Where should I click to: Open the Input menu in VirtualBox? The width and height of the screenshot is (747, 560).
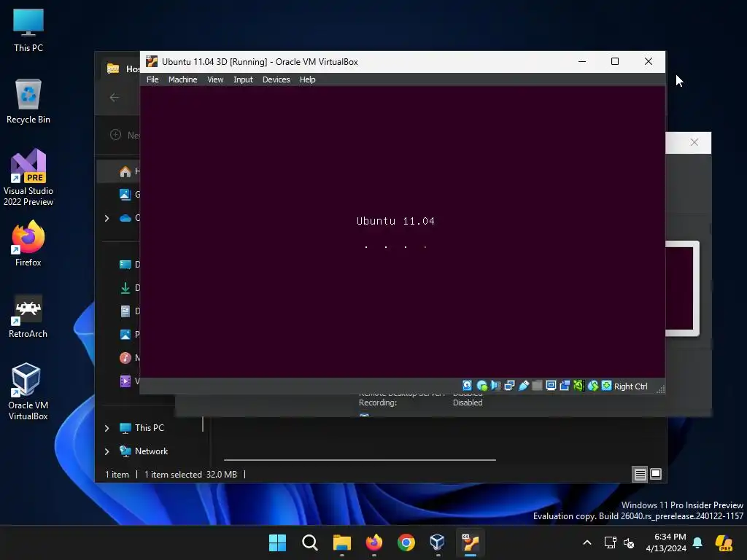pos(243,79)
